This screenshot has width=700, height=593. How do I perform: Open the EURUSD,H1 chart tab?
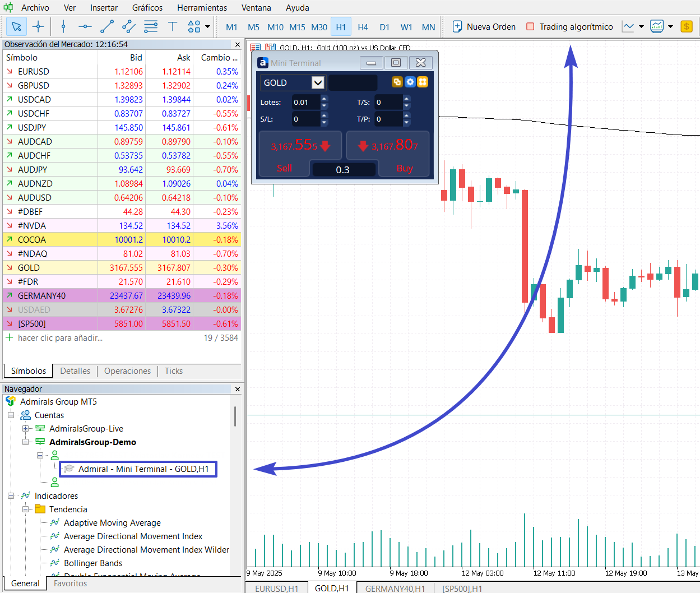click(x=277, y=588)
